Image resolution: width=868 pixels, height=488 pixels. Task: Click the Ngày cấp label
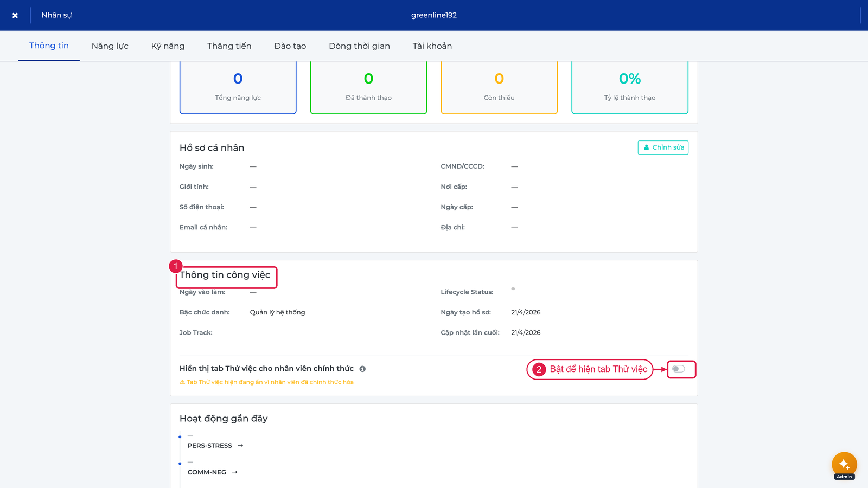[457, 207]
